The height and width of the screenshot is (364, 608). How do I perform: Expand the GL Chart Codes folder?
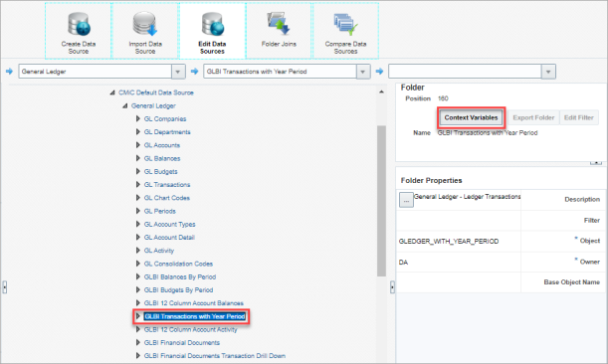(x=137, y=198)
